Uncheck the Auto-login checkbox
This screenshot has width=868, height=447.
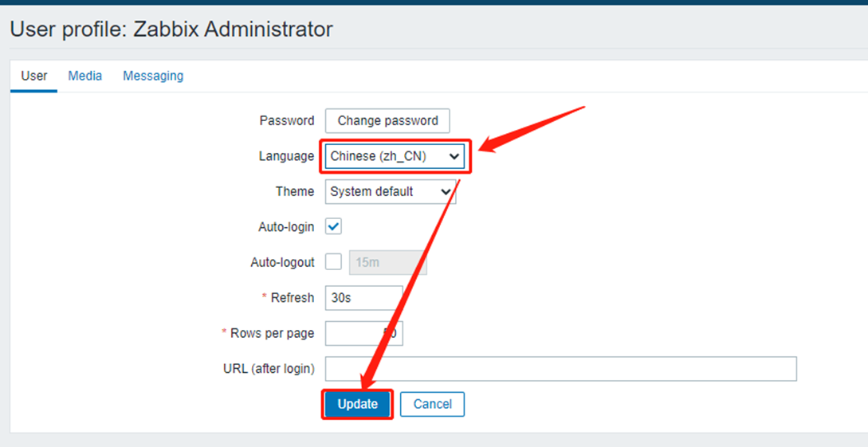(x=334, y=227)
